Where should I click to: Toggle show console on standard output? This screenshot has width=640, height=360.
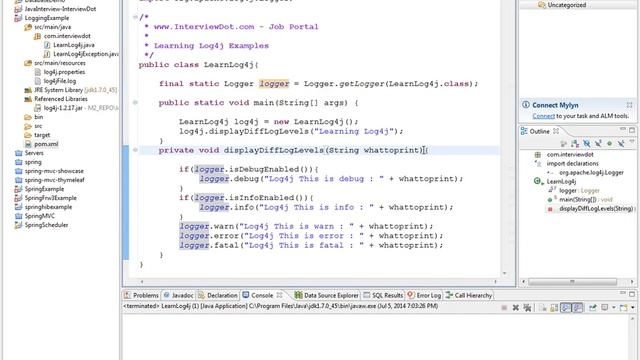566,307
